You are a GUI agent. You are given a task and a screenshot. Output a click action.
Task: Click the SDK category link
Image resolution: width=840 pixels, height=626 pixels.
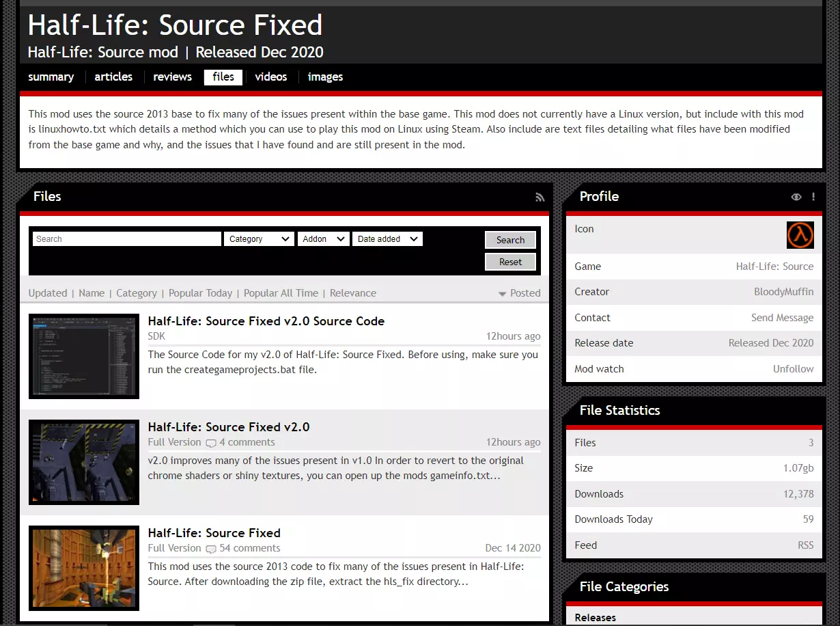tap(156, 336)
